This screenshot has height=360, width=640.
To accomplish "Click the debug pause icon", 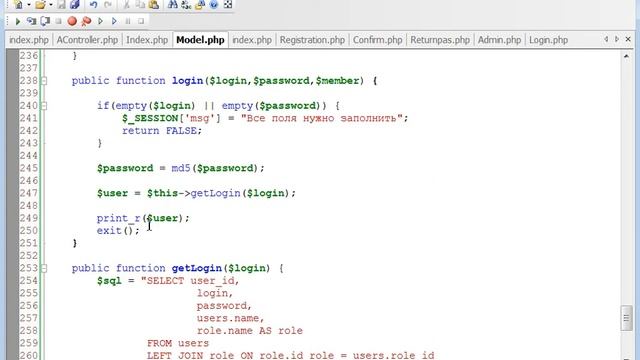I will [128, 21].
